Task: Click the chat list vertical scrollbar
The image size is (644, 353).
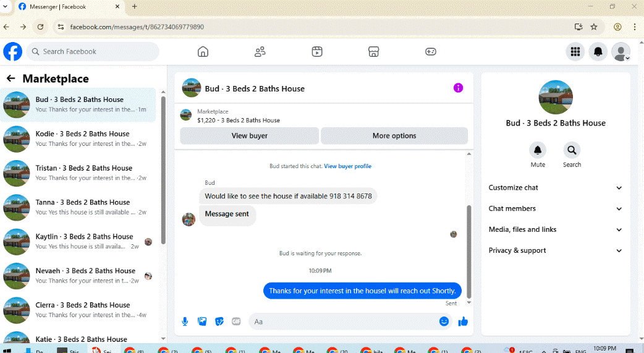Action: pos(163,170)
